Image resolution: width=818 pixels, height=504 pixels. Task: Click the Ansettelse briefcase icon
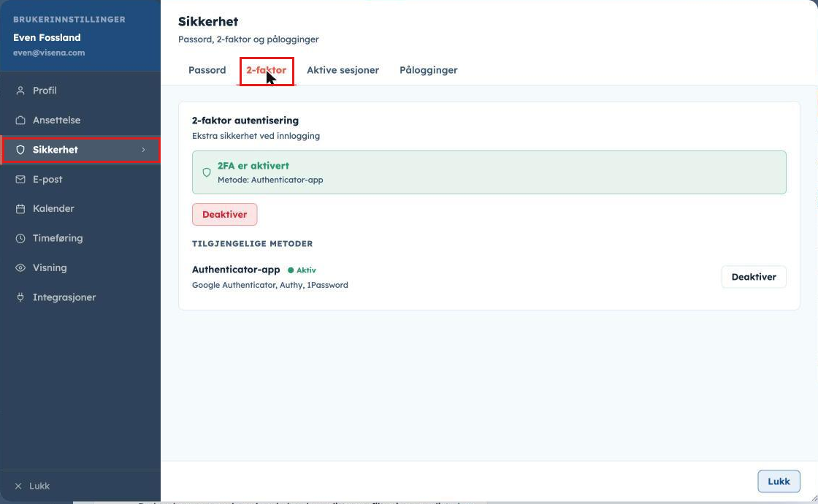20,121
